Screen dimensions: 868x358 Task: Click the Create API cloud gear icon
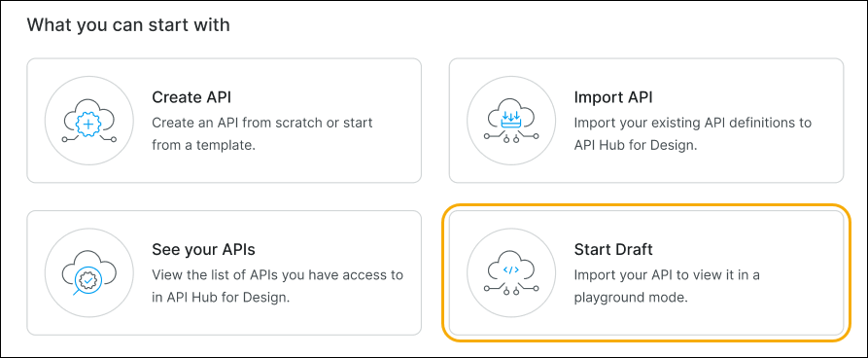[89, 121]
